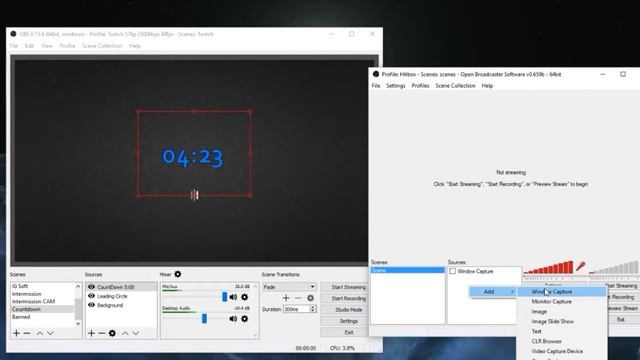Move source down with the Sources down arrow
This screenshot has width=640, height=360.
(136, 333)
